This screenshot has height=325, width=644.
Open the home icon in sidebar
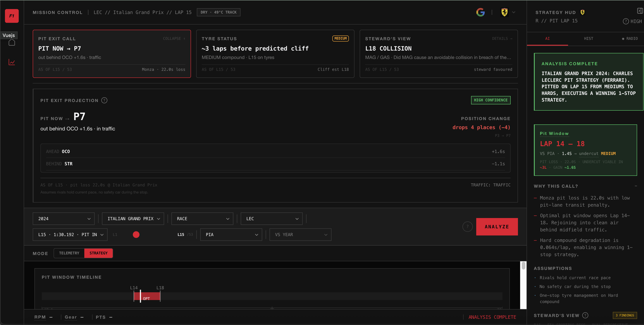(12, 43)
